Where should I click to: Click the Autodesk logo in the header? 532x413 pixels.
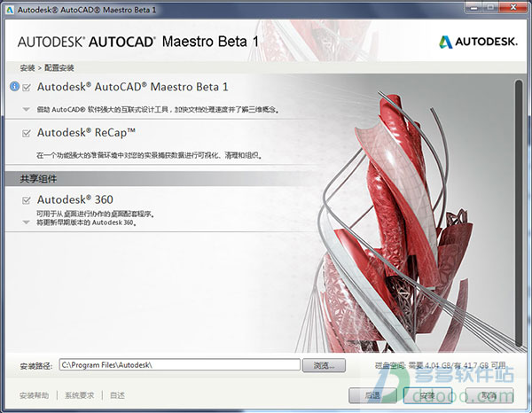point(479,42)
